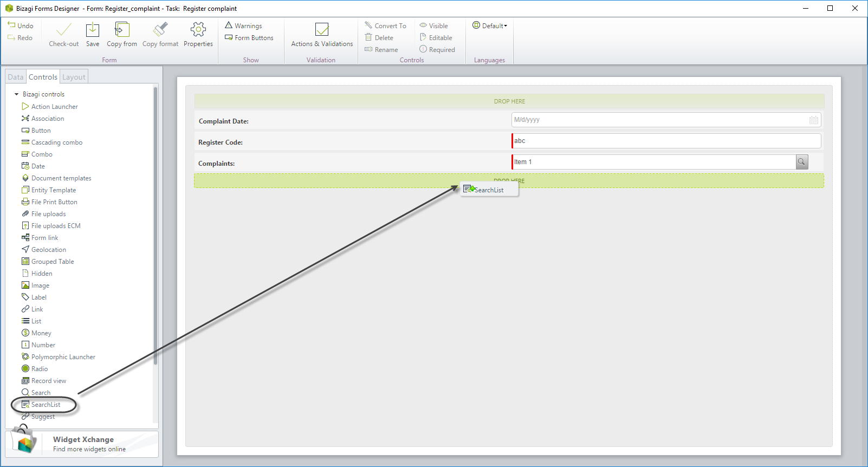
Task: Select the Complaints label
Action: pyautogui.click(x=217, y=164)
